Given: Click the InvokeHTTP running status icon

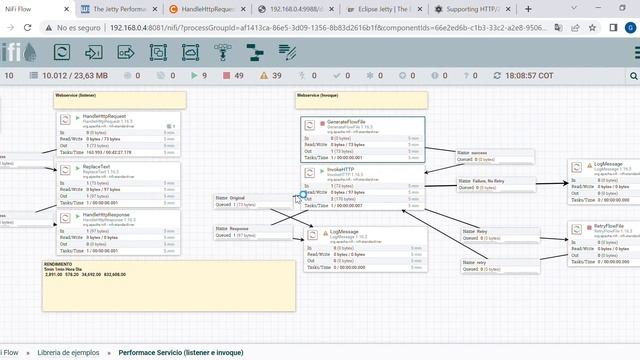Looking at the screenshot, I should coord(322,171).
